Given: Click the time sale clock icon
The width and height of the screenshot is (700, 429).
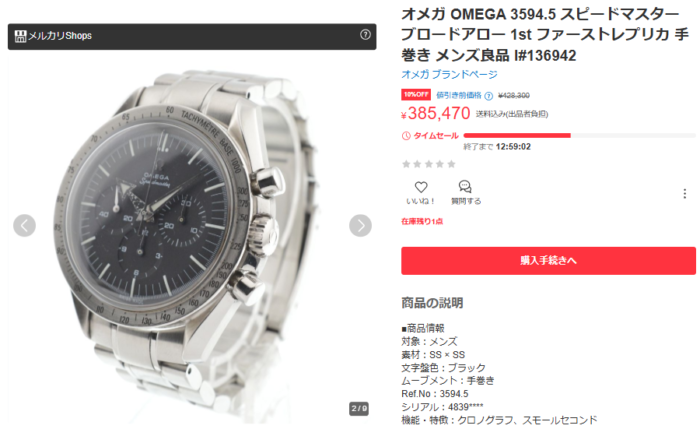Looking at the screenshot, I should point(406,136).
